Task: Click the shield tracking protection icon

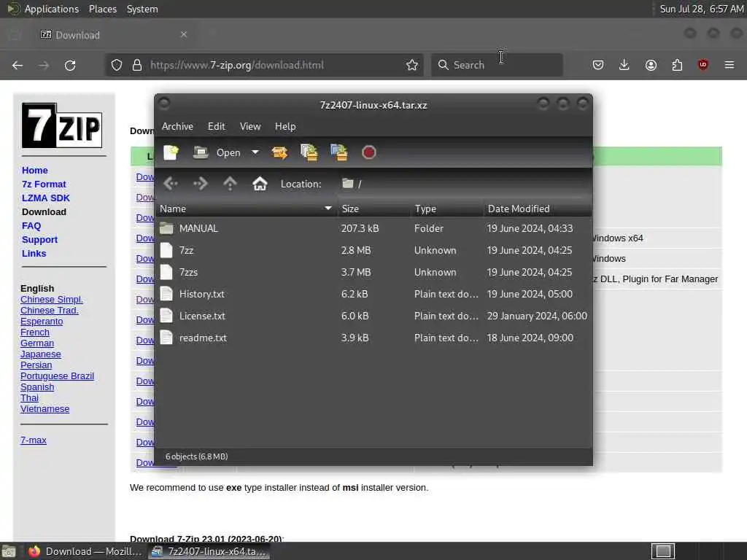Action: 117,65
